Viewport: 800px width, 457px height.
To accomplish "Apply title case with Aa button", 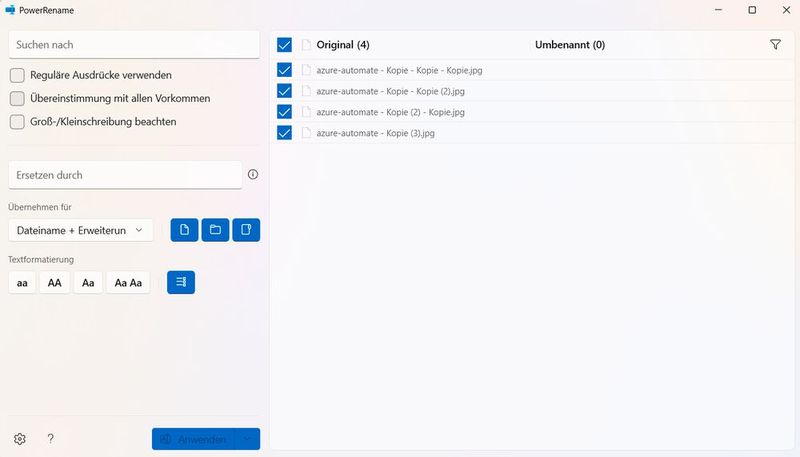I will click(x=88, y=283).
